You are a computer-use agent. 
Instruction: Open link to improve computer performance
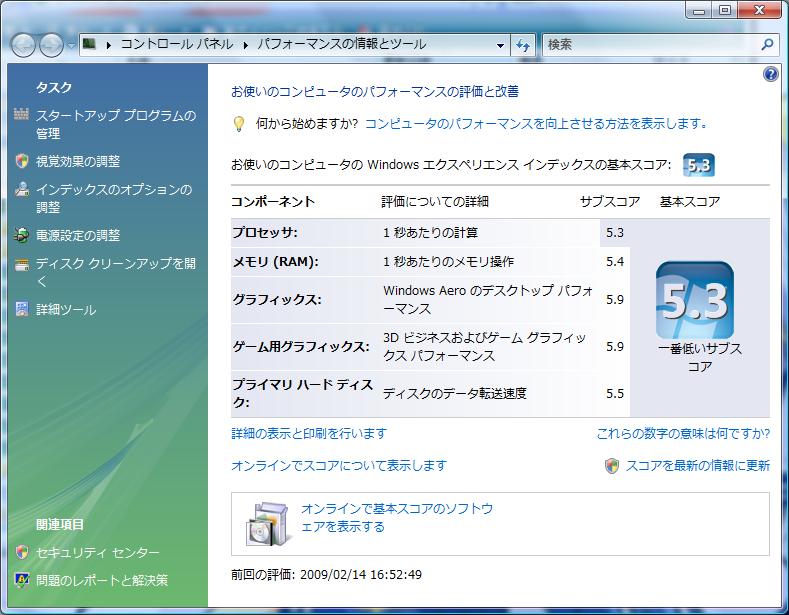(536, 123)
